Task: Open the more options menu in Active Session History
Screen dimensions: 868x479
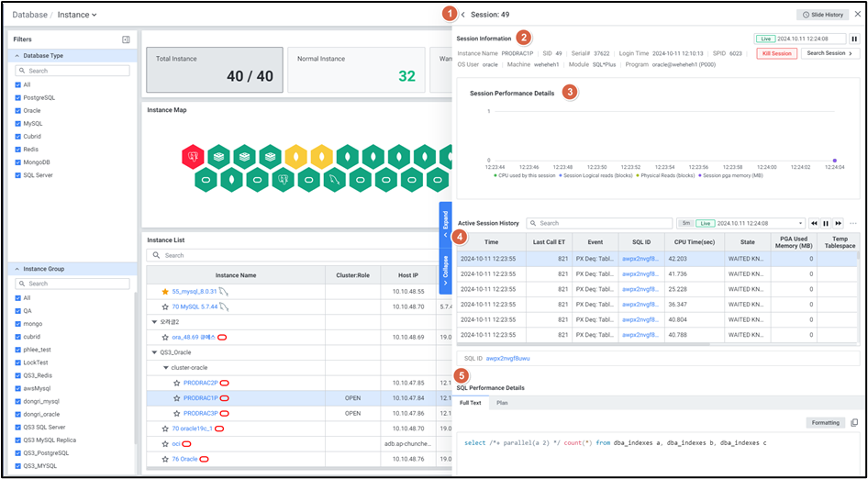Action: pos(853,223)
